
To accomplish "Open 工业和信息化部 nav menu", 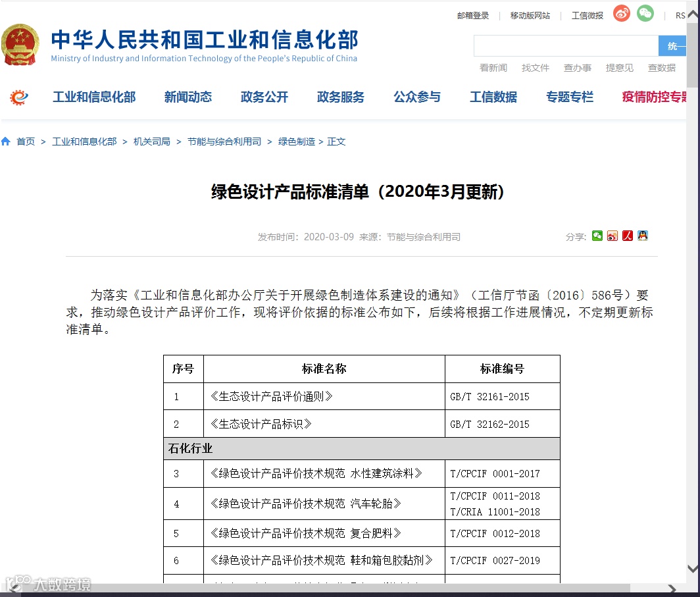I will tap(94, 97).
